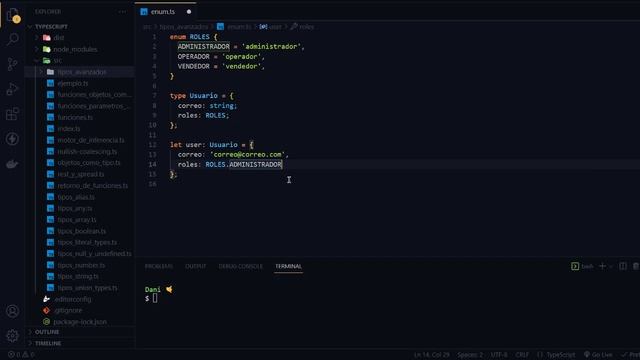Open funciones.ts in the explorer
This screenshot has height=360, width=640.
coord(75,117)
